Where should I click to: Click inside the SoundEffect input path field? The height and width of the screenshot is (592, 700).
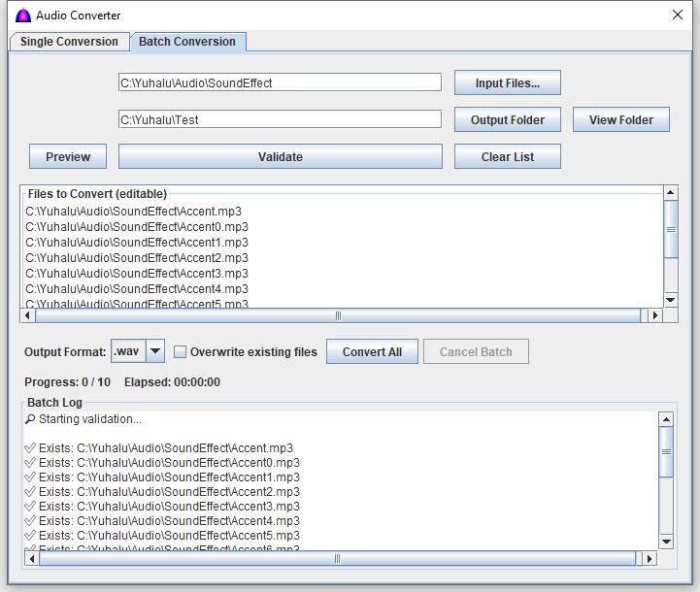[280, 82]
